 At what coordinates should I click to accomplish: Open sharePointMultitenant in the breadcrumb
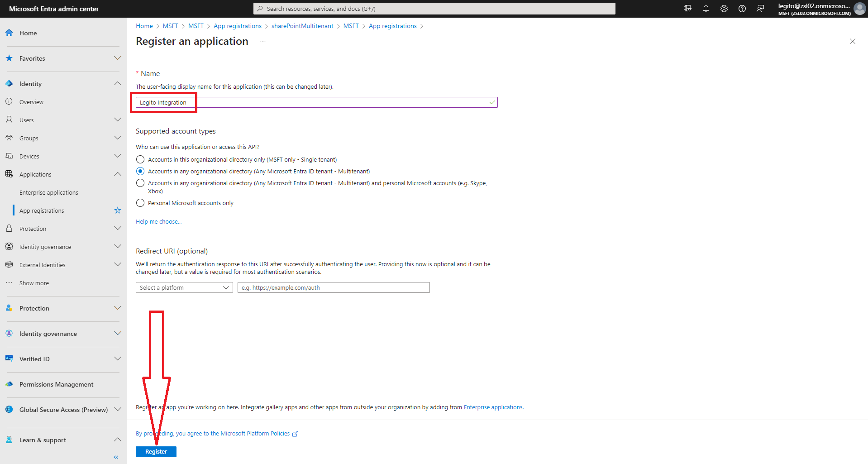[302, 26]
